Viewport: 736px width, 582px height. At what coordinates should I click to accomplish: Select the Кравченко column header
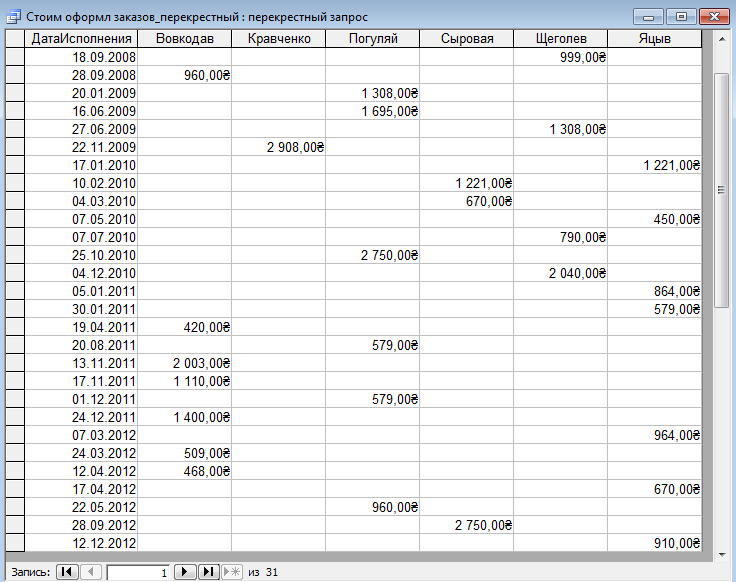(x=279, y=38)
